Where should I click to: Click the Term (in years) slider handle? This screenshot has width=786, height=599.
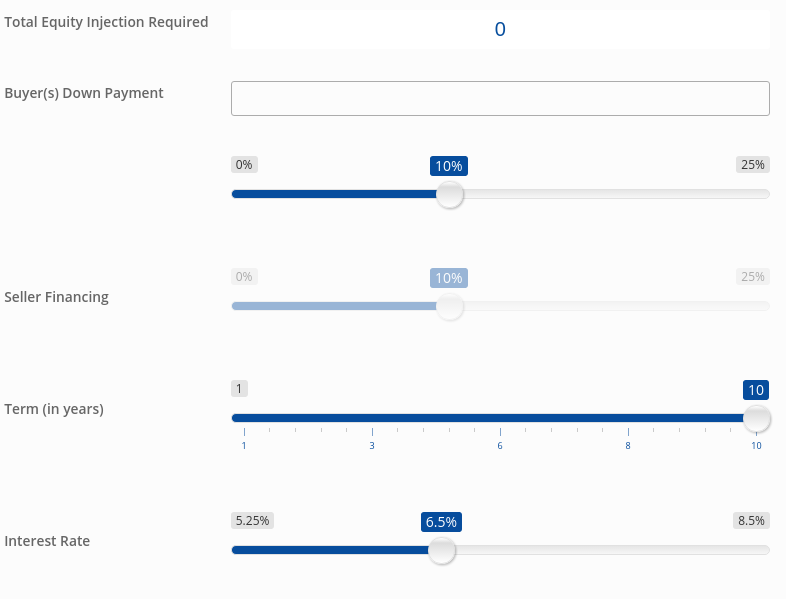click(x=757, y=418)
